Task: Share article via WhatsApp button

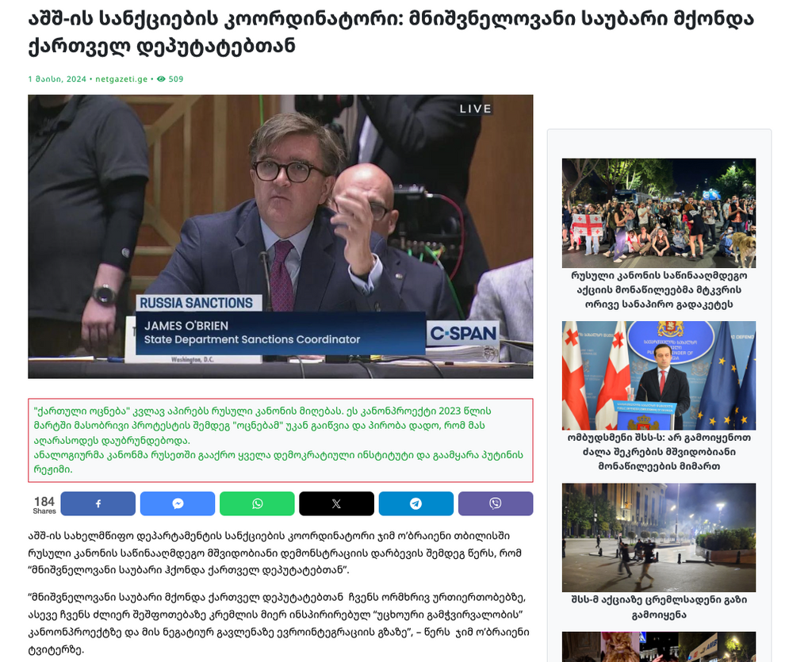Action: 257,503
